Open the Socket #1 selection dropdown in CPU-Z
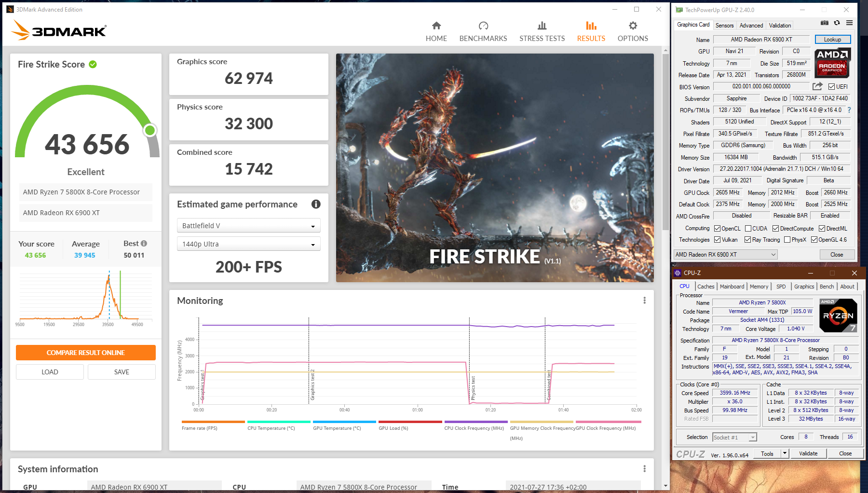Image resolution: width=868 pixels, height=493 pixels. coord(735,438)
